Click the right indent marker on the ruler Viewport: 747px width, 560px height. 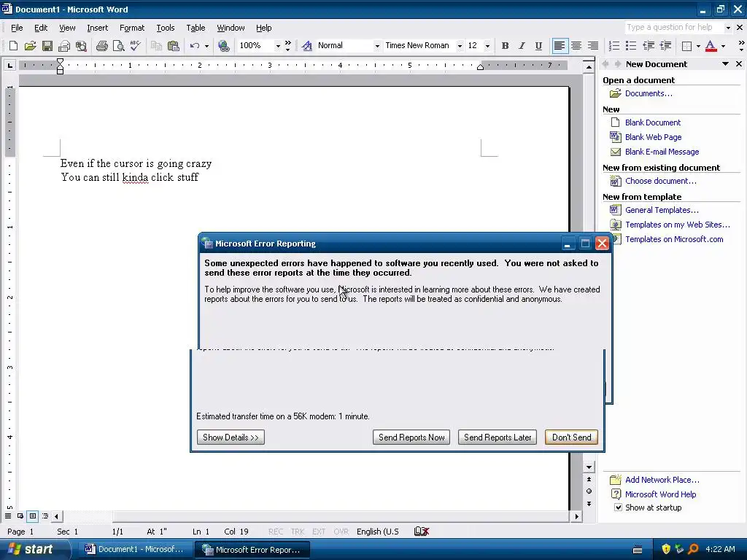tap(480, 67)
